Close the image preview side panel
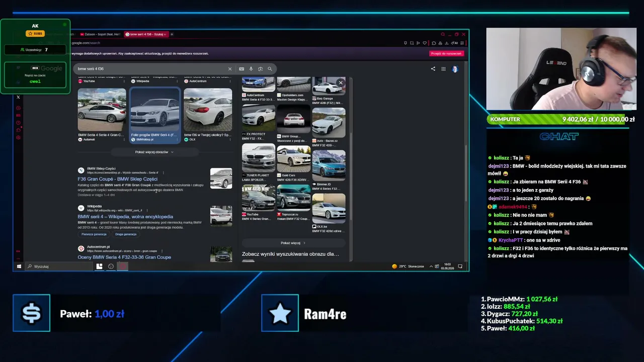Screen dimensions: 644x362 click(341, 82)
